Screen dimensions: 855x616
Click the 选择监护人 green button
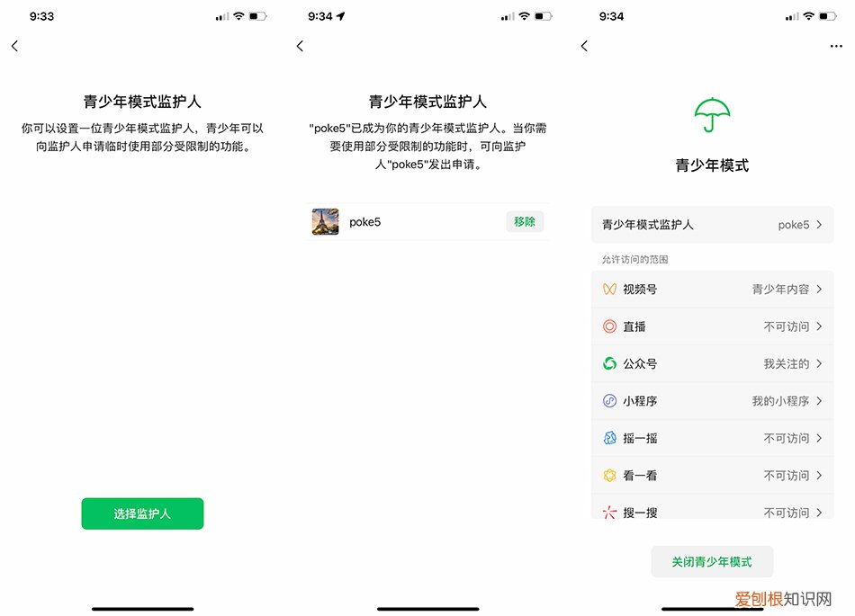pyautogui.click(x=141, y=513)
